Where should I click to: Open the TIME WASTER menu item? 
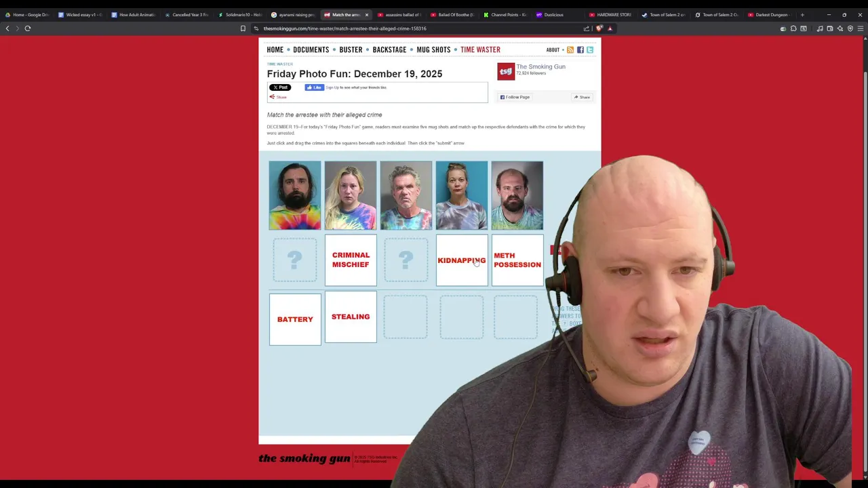[480, 49]
